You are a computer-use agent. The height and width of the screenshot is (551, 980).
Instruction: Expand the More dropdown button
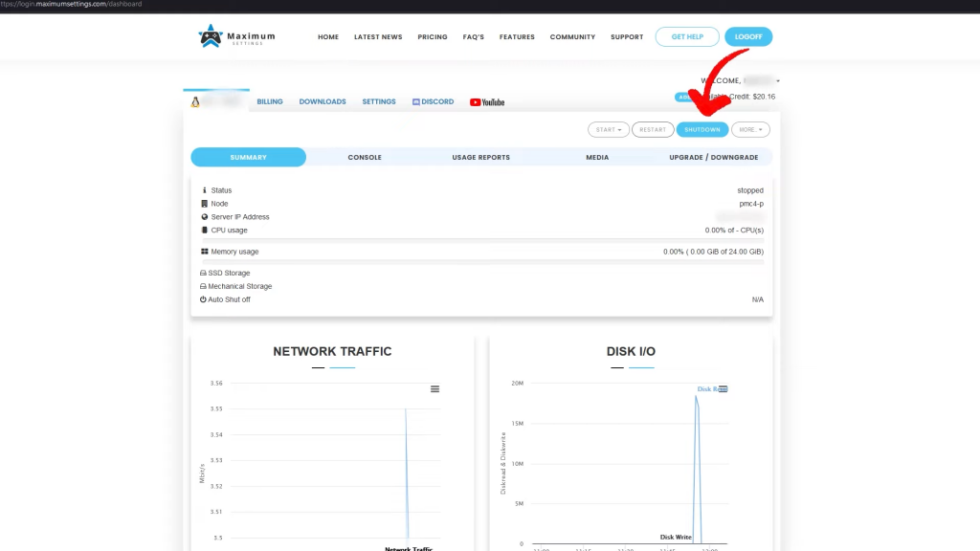coord(750,129)
